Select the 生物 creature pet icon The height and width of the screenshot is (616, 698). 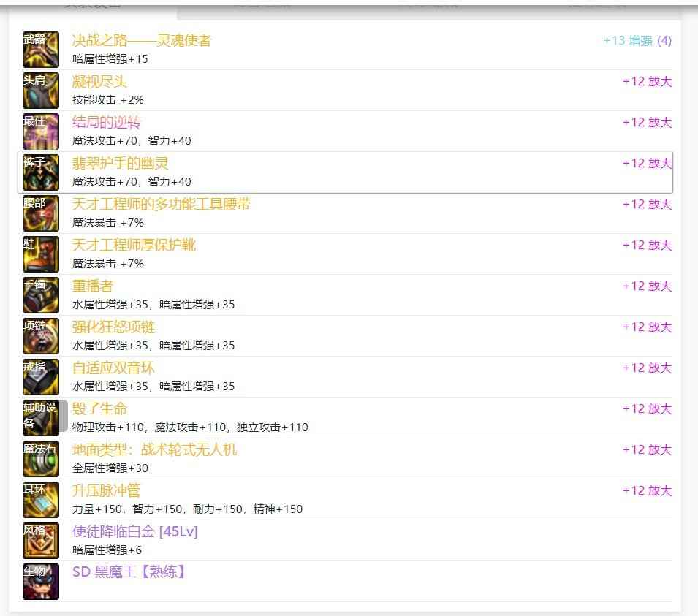40,582
